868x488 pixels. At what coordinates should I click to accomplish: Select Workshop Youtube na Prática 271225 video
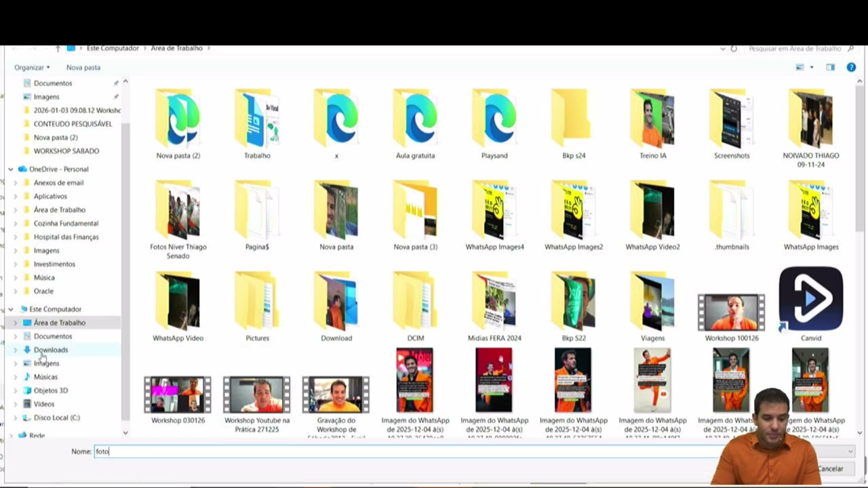(x=257, y=404)
